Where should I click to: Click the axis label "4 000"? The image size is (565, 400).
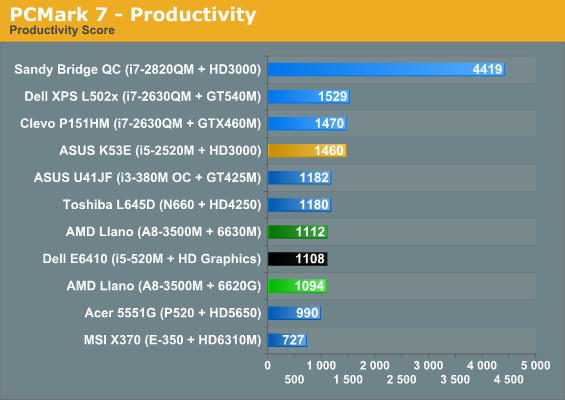coord(482,365)
